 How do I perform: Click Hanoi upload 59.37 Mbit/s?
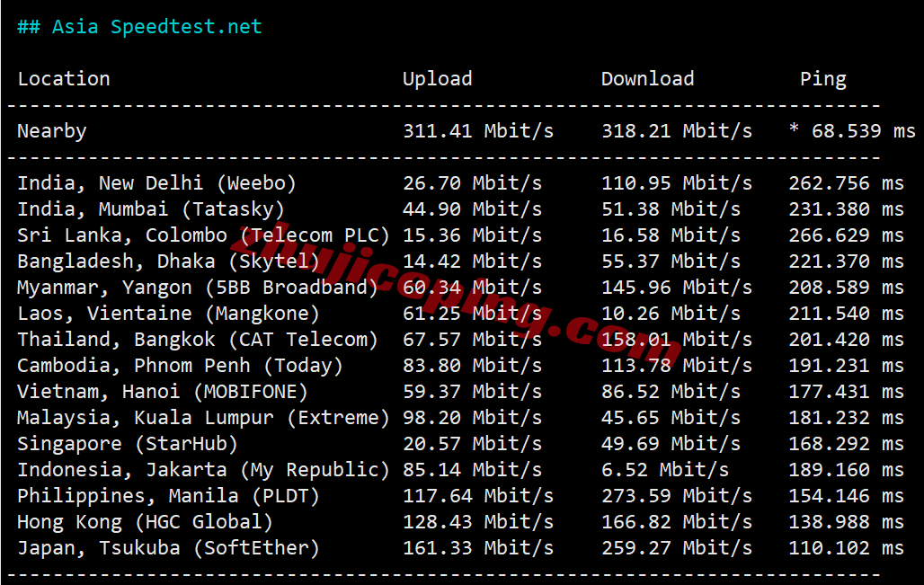[x=472, y=392]
